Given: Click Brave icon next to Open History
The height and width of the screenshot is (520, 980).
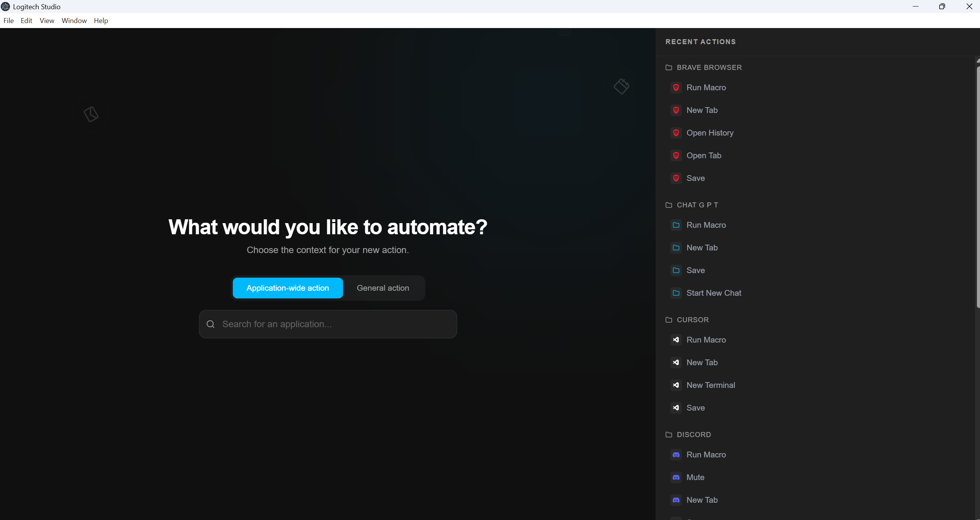Looking at the screenshot, I should click(676, 133).
